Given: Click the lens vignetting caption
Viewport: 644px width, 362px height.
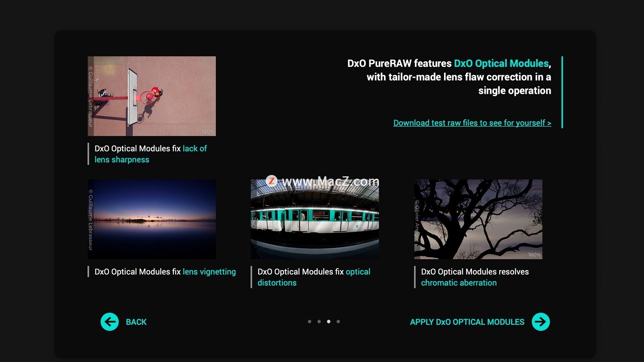Looking at the screenshot, I should coord(165,271).
